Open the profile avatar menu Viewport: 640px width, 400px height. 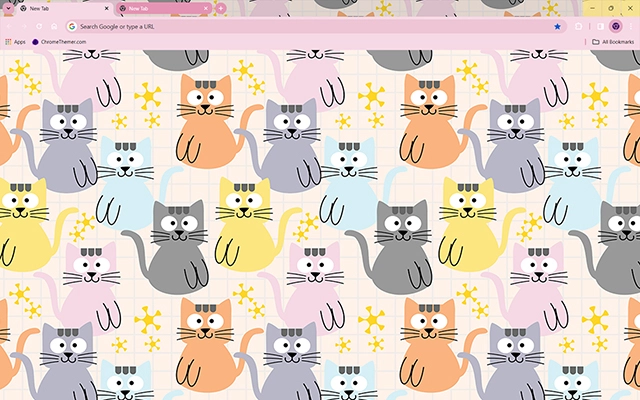[x=616, y=27]
